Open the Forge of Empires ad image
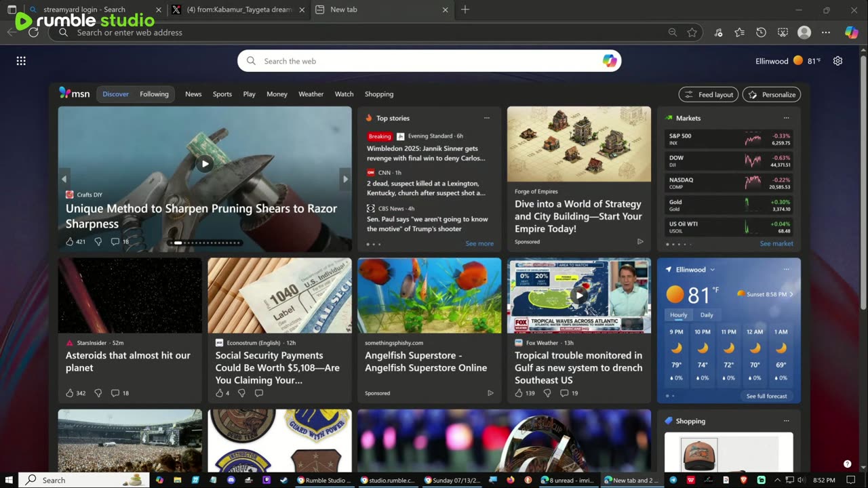The height and width of the screenshot is (488, 868). click(578, 144)
